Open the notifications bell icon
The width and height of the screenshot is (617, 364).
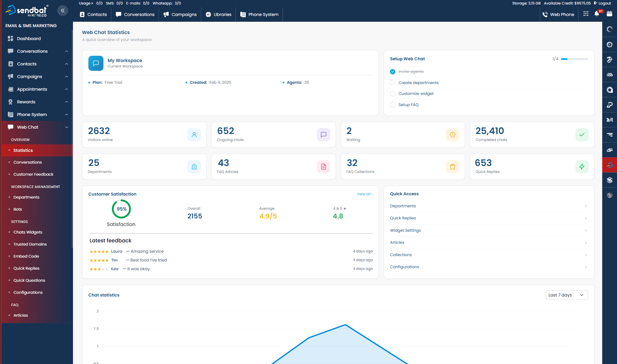tap(596, 14)
